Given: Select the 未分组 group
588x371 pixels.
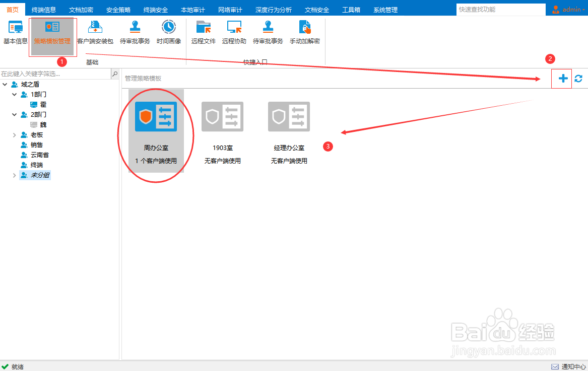Looking at the screenshot, I should [x=35, y=175].
